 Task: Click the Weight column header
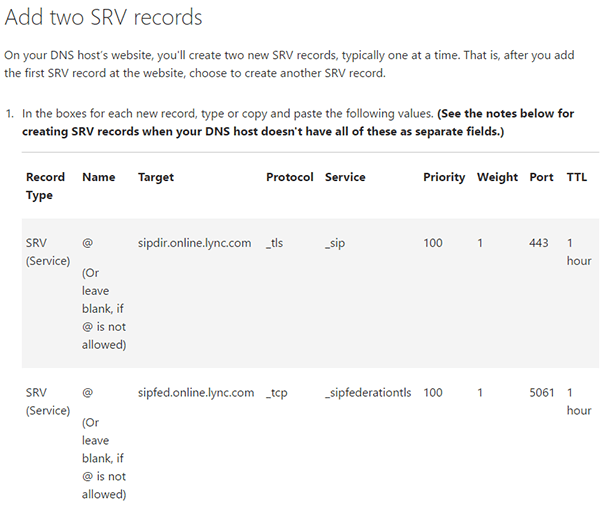pos(497,177)
